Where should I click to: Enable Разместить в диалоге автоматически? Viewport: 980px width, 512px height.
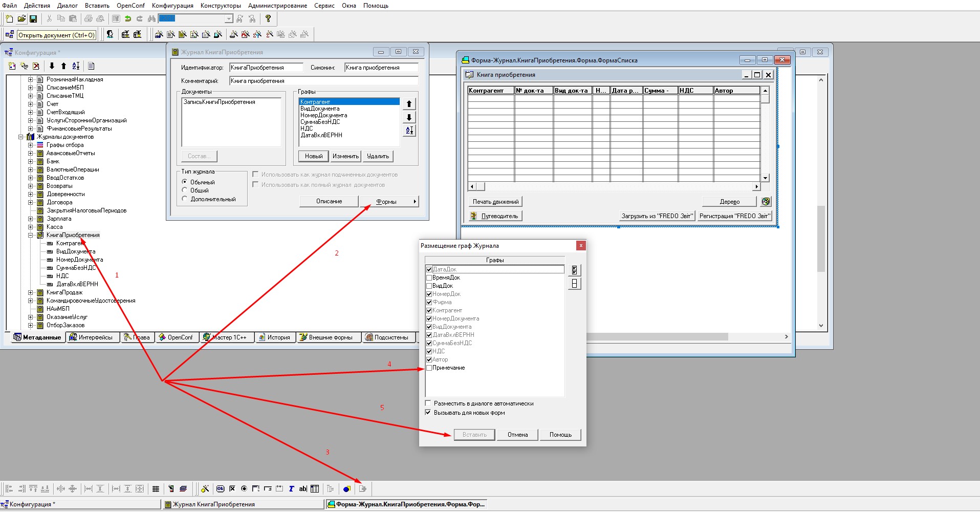(x=428, y=403)
